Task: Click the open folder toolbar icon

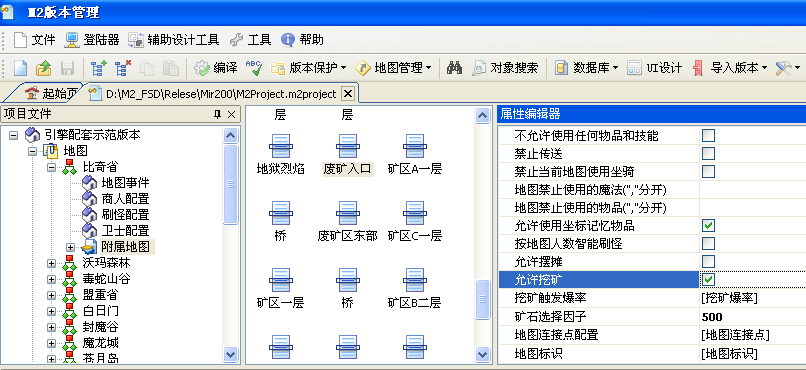Action: pos(44,68)
